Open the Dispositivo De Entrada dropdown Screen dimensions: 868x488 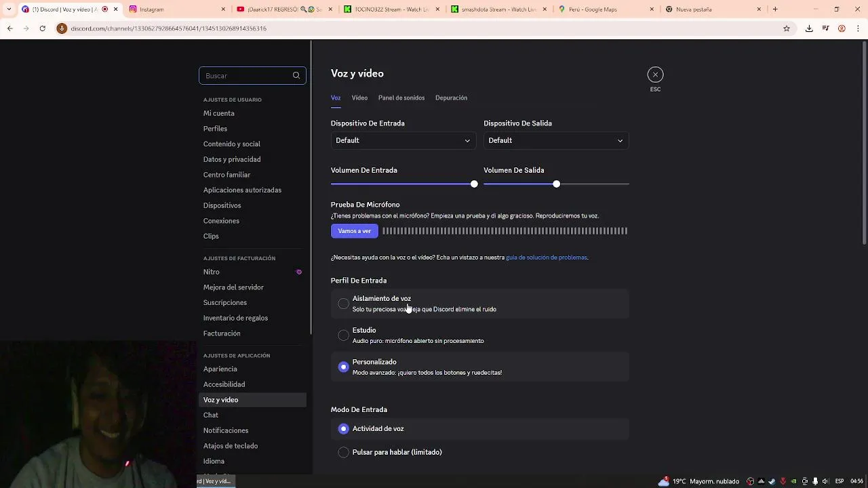pos(403,140)
